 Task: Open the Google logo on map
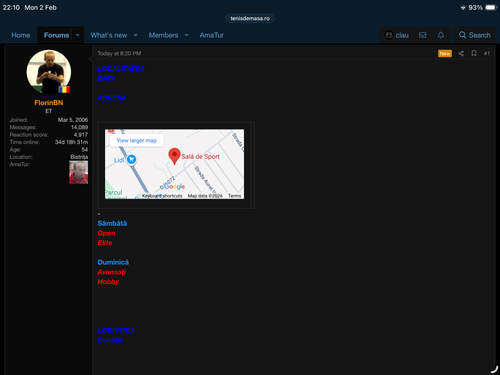point(175,186)
